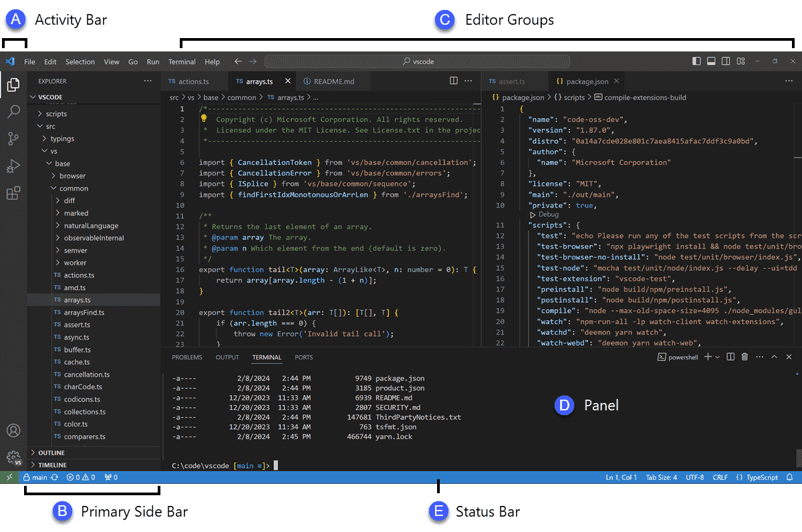Open the Run and Debug view
The width and height of the screenshot is (802, 532).
pos(13,166)
